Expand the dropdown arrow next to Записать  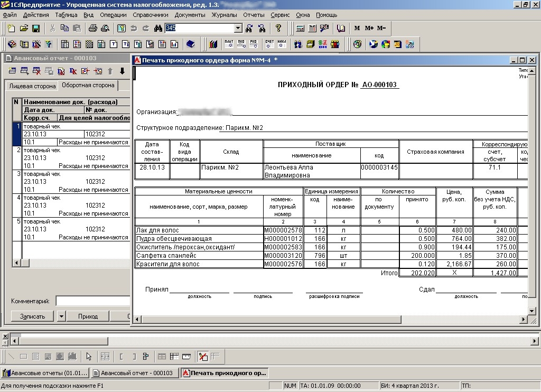click(x=61, y=316)
